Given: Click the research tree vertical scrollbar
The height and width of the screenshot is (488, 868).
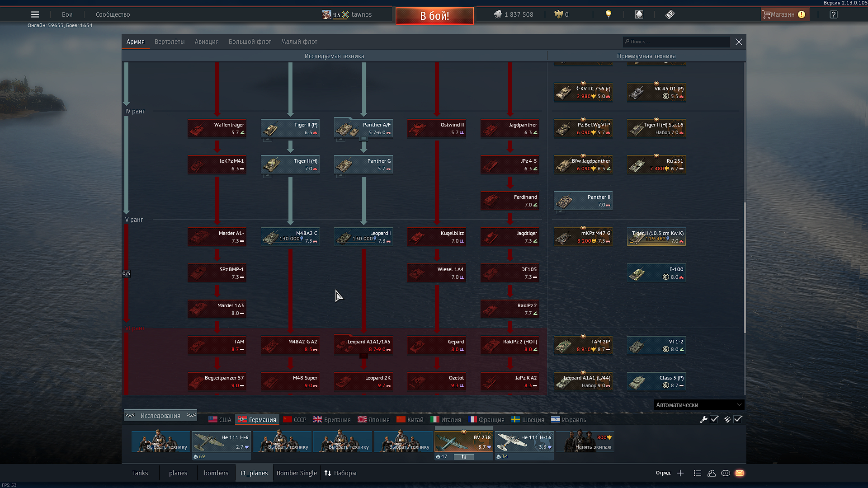Looking at the screenshot, I should point(745,267).
